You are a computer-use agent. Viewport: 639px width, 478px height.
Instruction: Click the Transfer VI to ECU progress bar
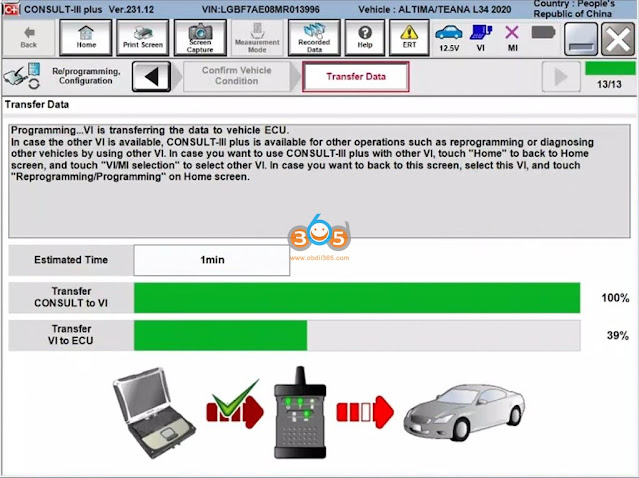point(357,335)
